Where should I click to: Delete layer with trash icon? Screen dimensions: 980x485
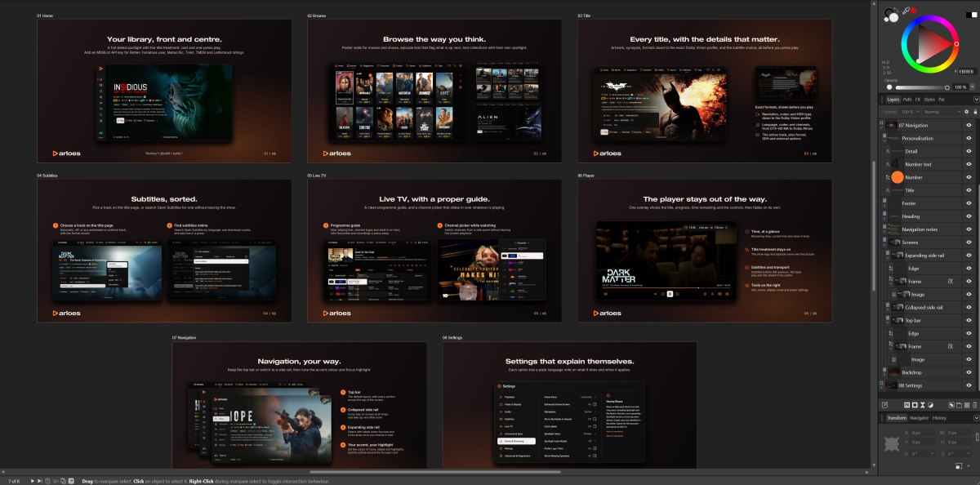[x=975, y=405]
